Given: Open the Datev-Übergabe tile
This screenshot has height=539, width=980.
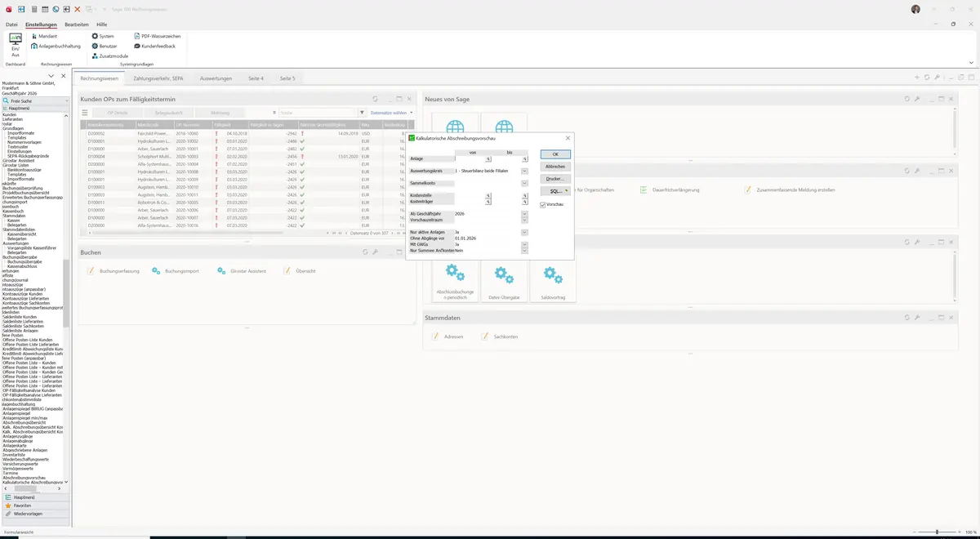Looking at the screenshot, I should pyautogui.click(x=504, y=282).
